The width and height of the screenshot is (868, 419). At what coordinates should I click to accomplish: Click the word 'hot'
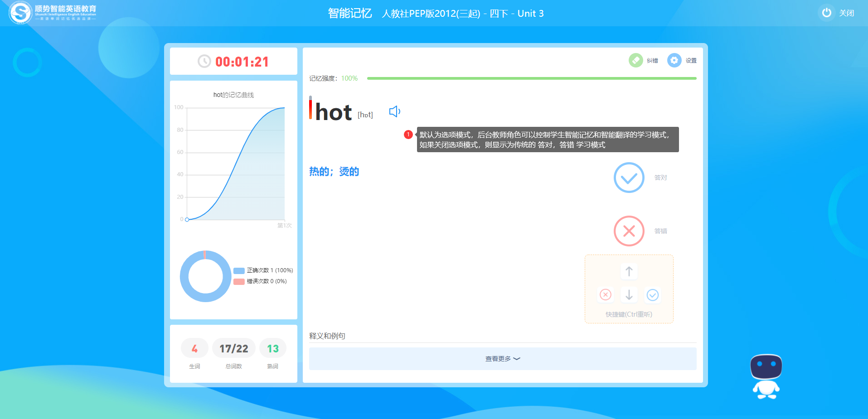coord(333,112)
